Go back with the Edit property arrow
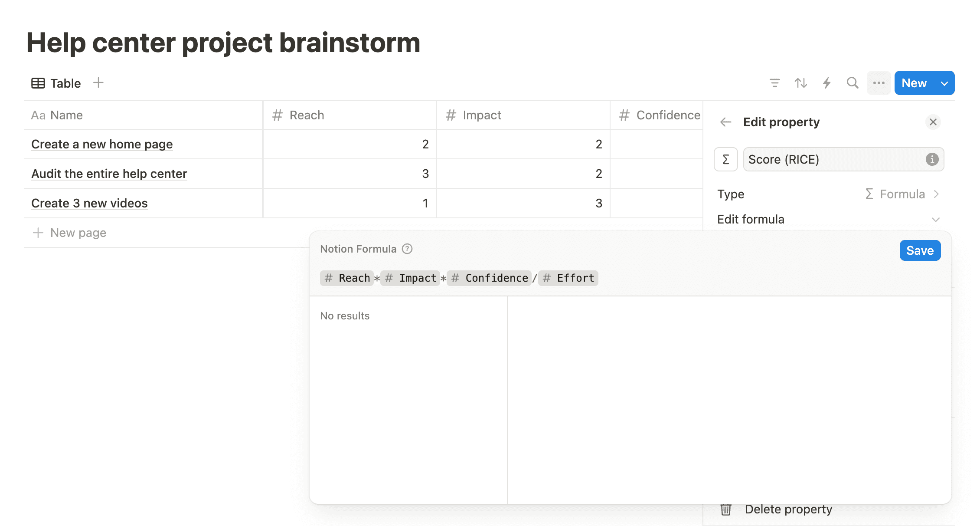This screenshot has width=980, height=526. pyautogui.click(x=725, y=122)
